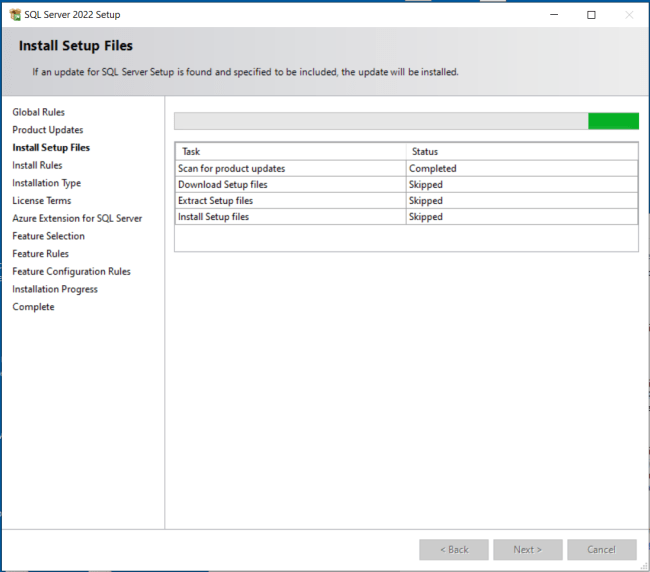Select the Complete step
Viewport: 650px width, 572px height.
pos(34,307)
